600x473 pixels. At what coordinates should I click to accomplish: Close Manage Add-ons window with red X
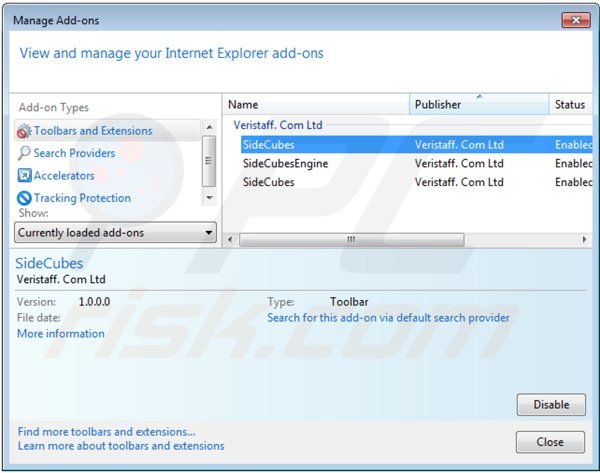tap(576, 20)
